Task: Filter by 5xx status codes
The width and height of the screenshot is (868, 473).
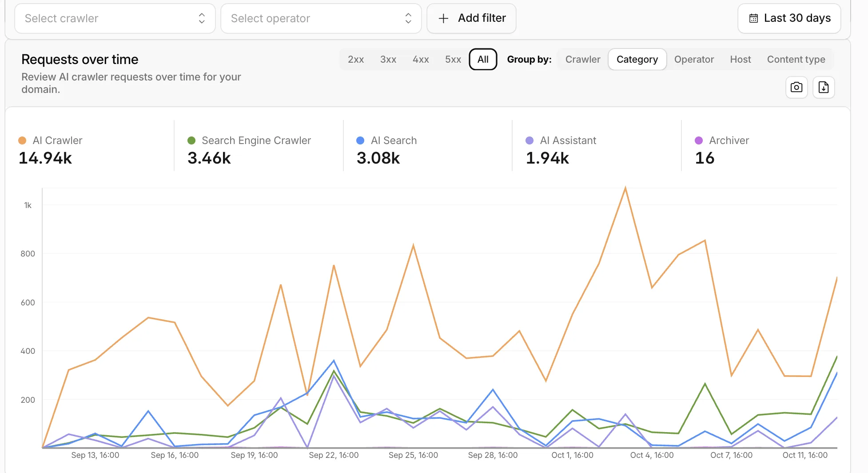Action: click(x=453, y=59)
